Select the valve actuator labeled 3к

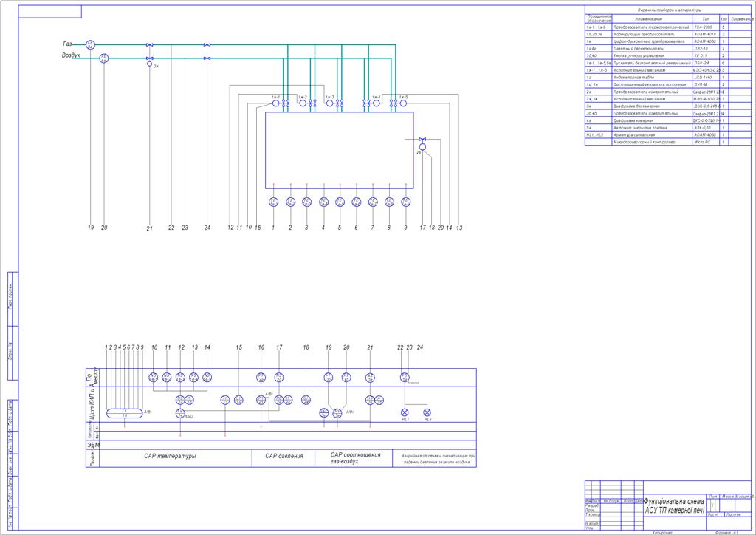[149, 64]
